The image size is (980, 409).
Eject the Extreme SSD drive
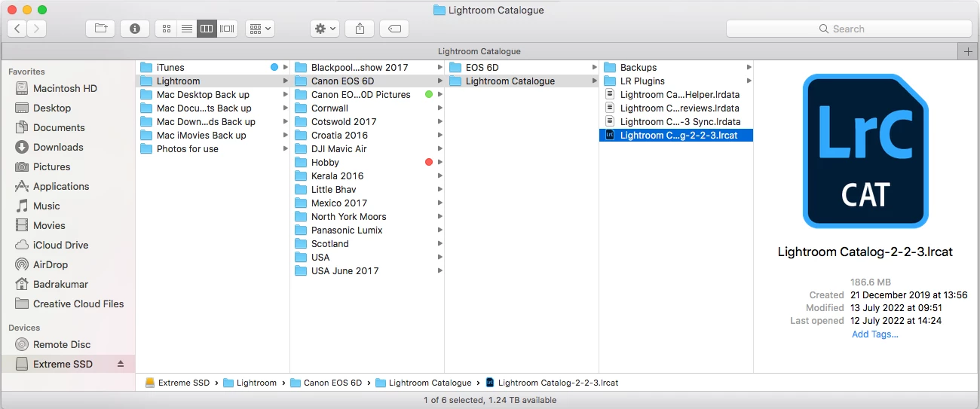click(121, 364)
